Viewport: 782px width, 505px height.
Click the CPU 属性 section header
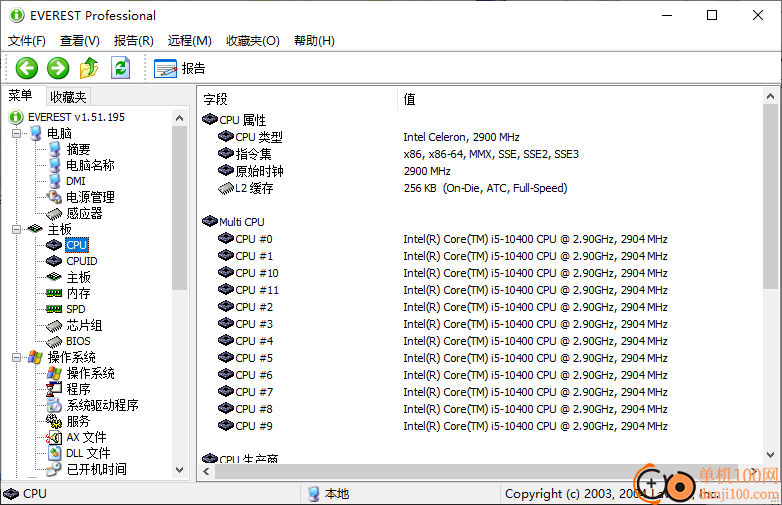pos(234,120)
